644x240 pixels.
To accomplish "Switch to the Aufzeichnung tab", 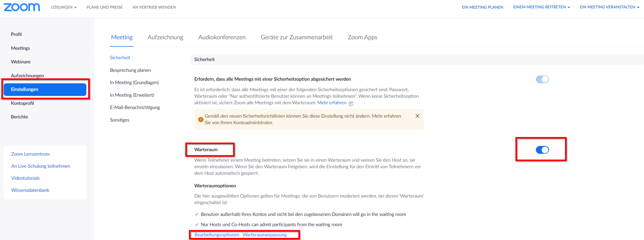I will coord(165,37).
